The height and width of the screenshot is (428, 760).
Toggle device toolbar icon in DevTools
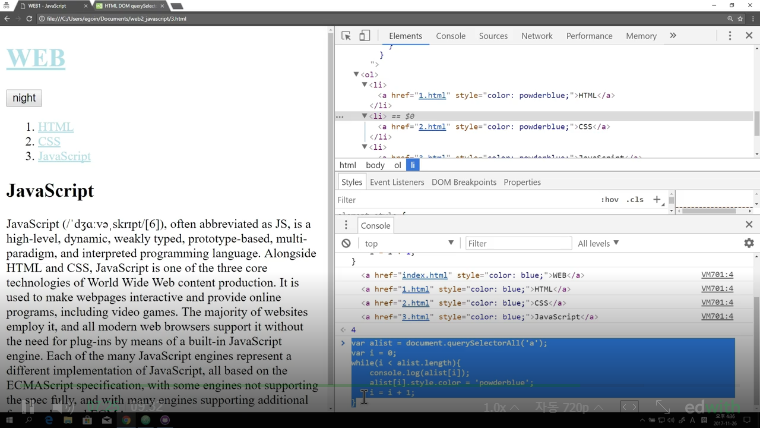(364, 36)
